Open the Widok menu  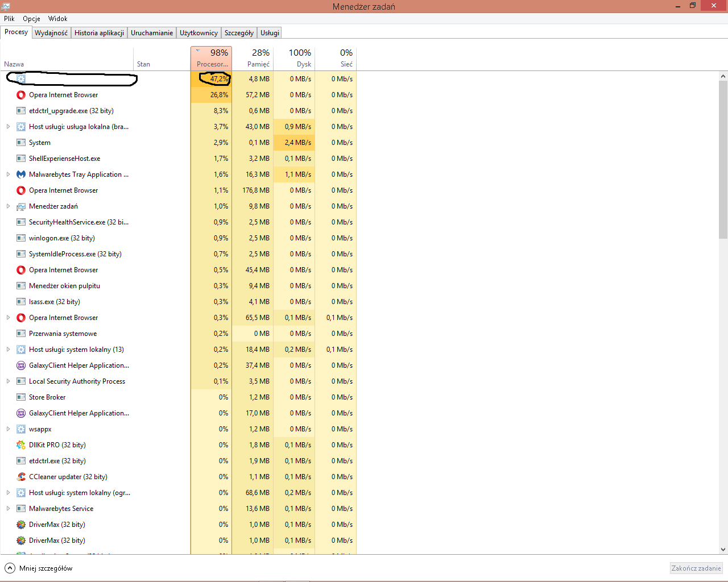click(x=57, y=19)
